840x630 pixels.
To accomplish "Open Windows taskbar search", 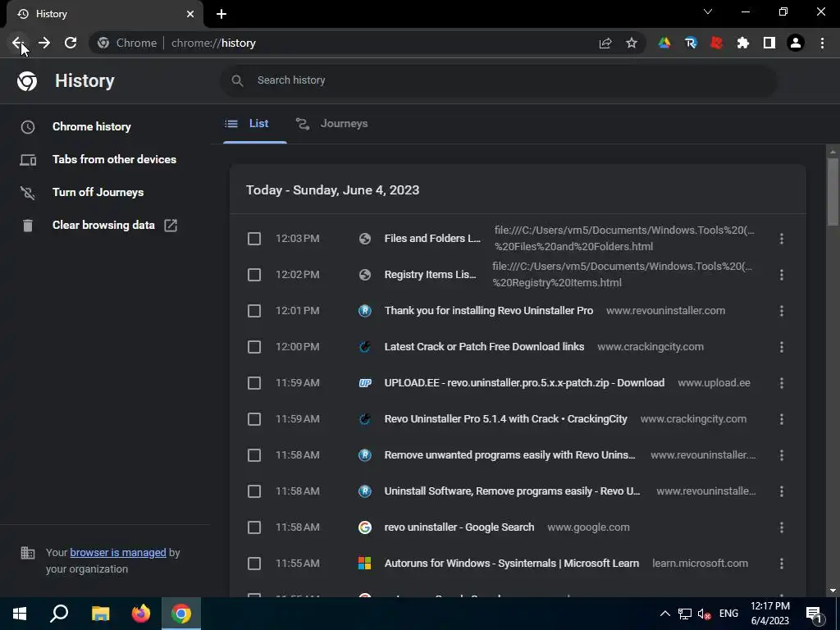I will pyautogui.click(x=59, y=614).
